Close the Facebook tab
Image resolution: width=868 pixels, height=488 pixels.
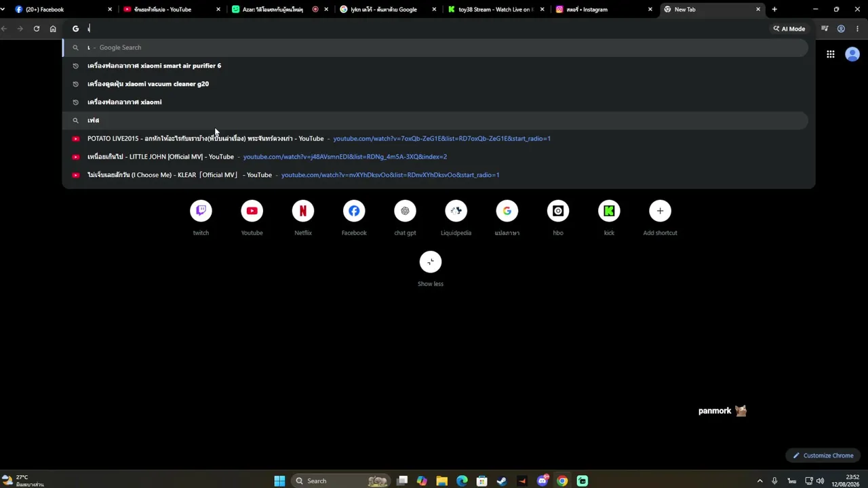click(110, 9)
